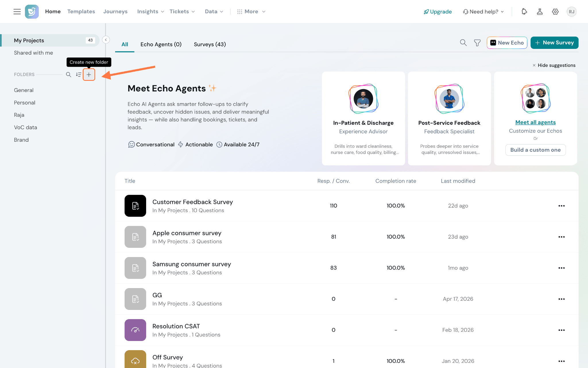Select In-Patient & Discharge agent avatar

(363, 99)
